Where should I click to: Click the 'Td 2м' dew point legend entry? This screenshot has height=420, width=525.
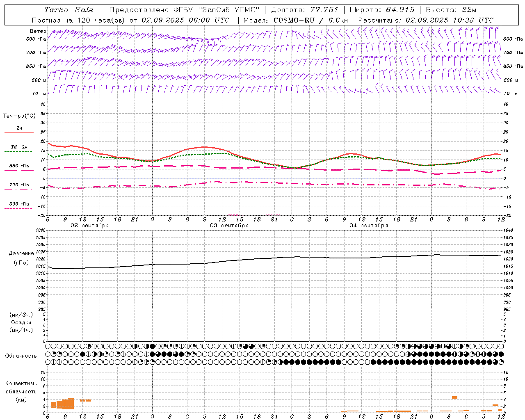pyautogui.click(x=19, y=147)
